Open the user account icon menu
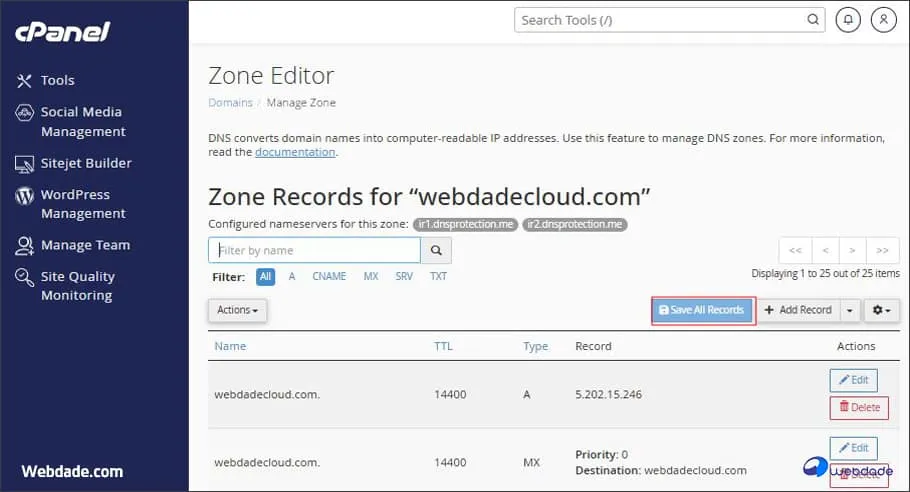The image size is (910, 492). (883, 19)
